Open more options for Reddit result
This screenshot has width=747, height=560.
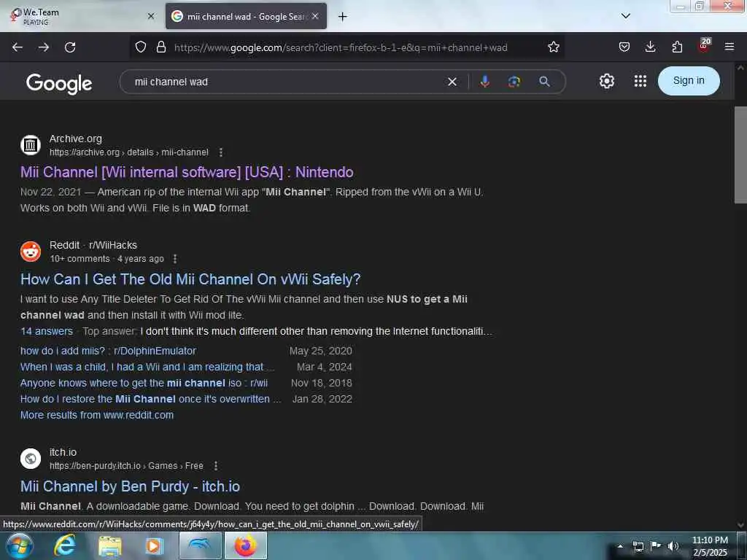point(175,259)
